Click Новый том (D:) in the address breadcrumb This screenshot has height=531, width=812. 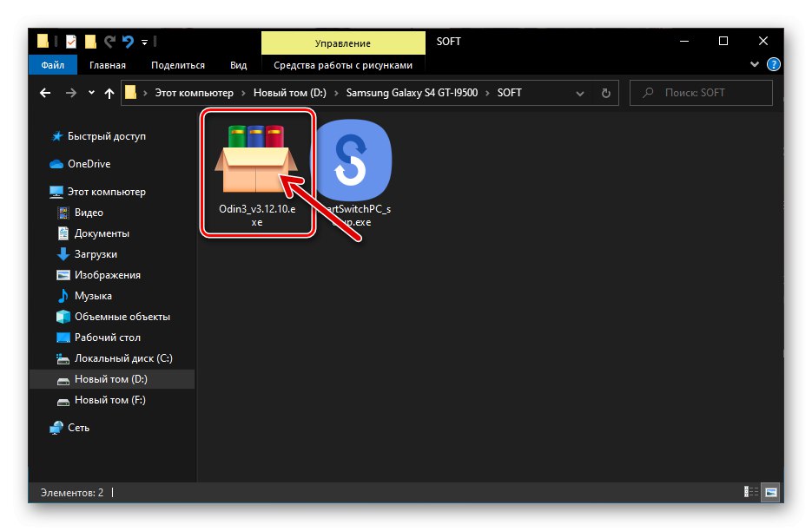click(x=289, y=93)
